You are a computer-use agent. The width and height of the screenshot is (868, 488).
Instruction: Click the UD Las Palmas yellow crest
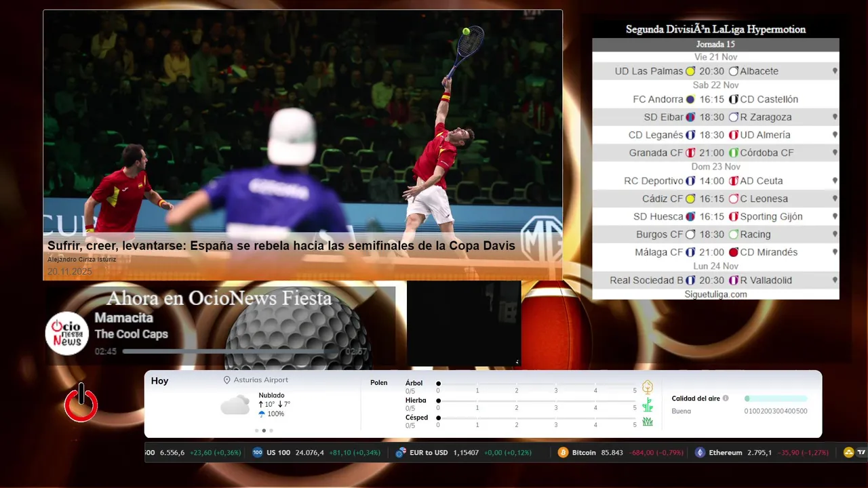click(x=690, y=71)
